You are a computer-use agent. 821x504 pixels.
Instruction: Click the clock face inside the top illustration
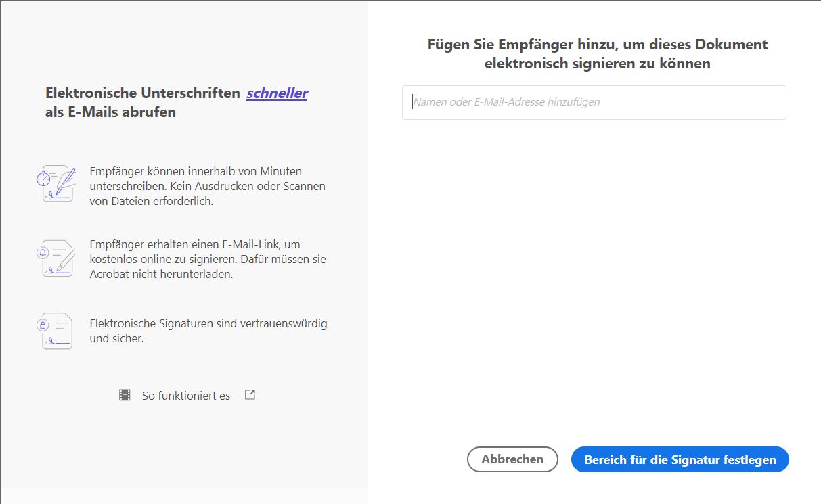[44, 177]
